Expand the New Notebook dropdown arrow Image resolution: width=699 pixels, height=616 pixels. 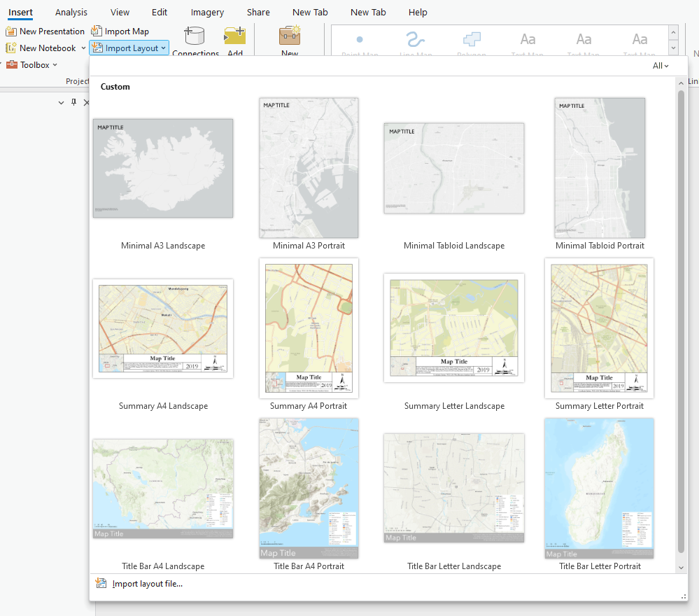point(83,48)
